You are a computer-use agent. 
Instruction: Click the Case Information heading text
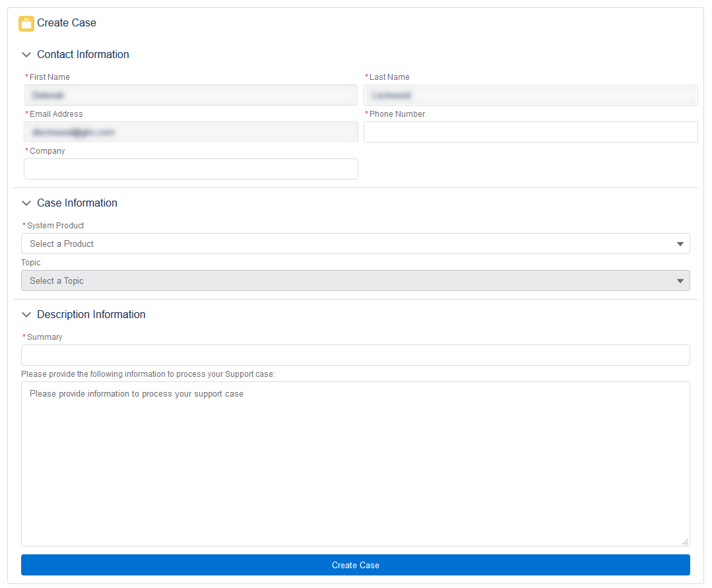coord(77,203)
